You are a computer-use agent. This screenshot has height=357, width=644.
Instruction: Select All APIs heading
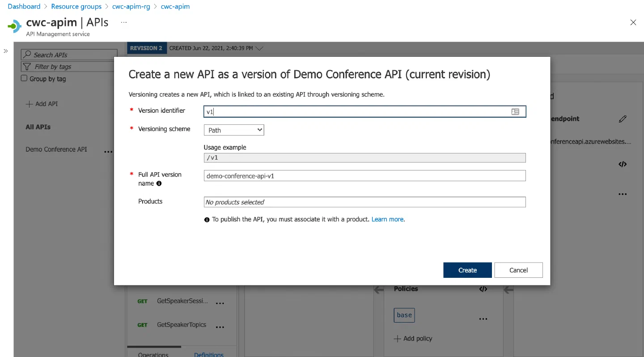pyautogui.click(x=38, y=127)
